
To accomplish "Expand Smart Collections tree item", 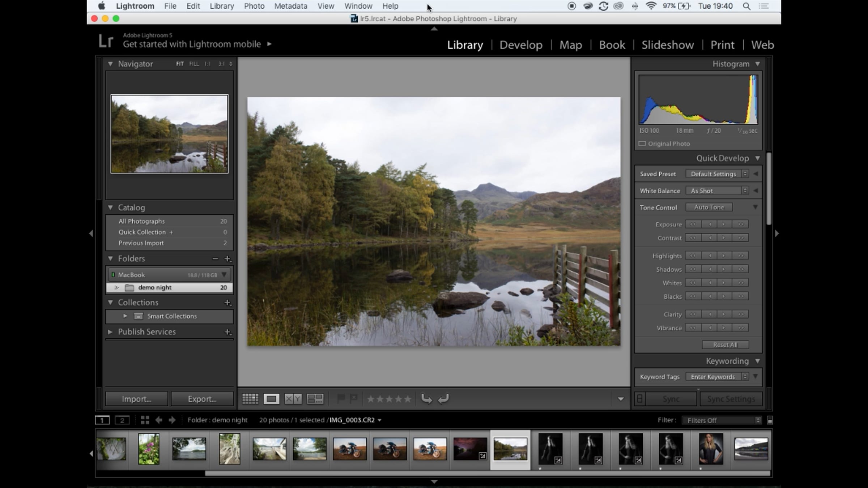I will (125, 316).
